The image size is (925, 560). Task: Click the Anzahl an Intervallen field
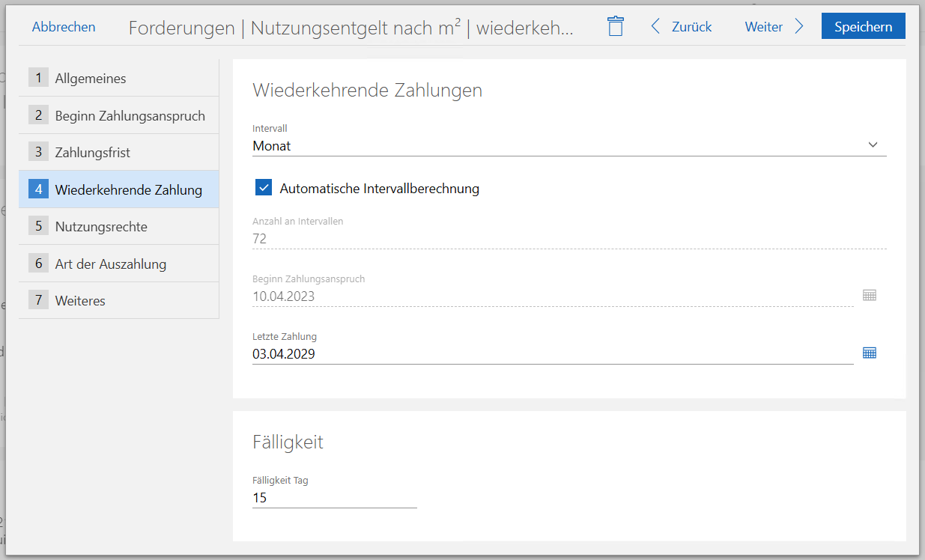pyautogui.click(x=568, y=239)
